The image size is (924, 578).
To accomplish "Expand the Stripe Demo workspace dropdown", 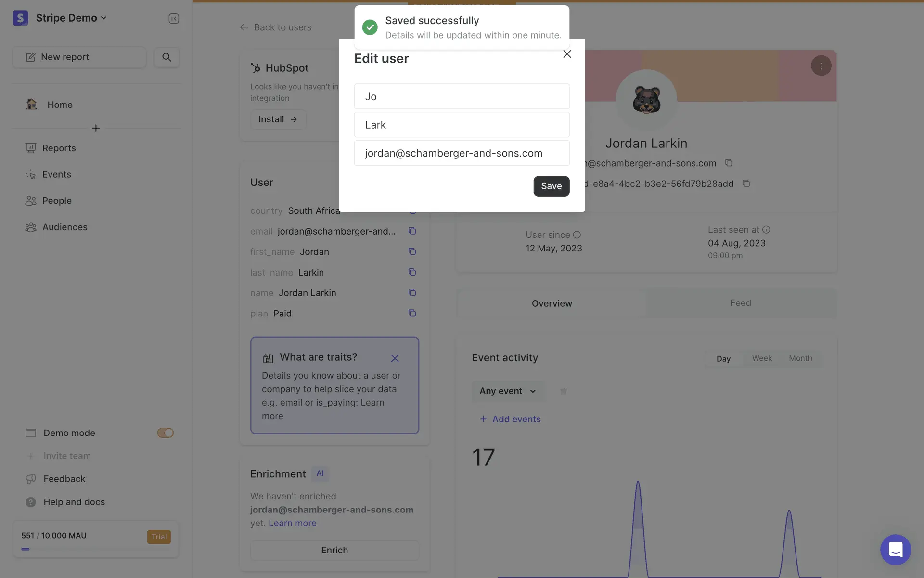I will coord(71,18).
